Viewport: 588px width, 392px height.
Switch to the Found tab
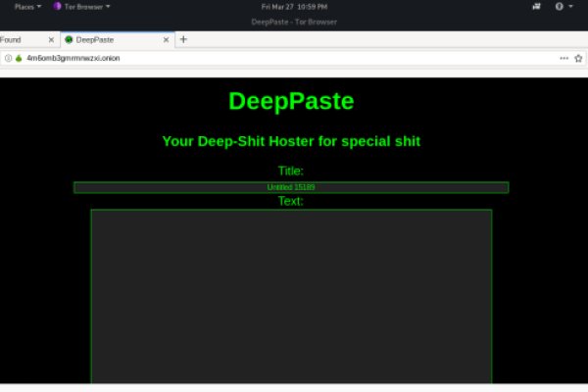click(20, 40)
